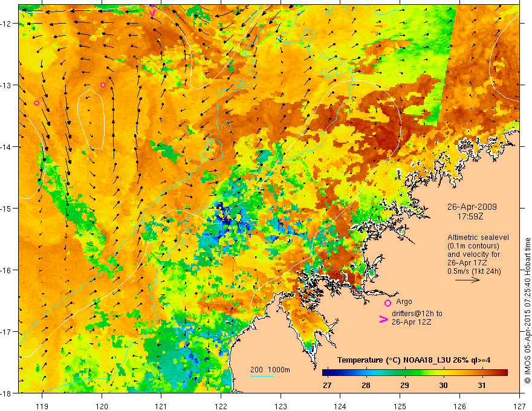Click the '-18' latitude axis label
Viewport: 532px width, 411px height.
[7, 393]
